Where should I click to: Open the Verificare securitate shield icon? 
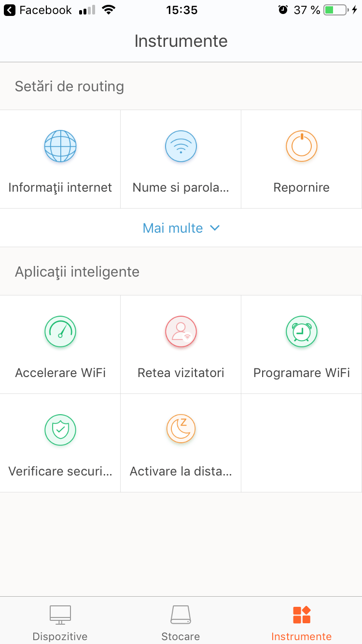pyautogui.click(x=60, y=430)
